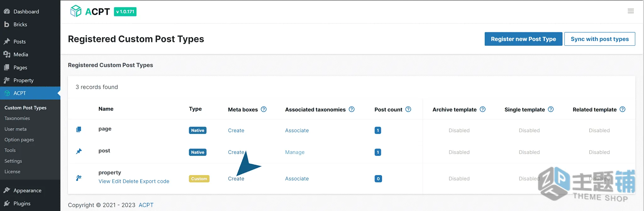Create meta box for property
Screen dimensions: 644x211
[x=236, y=179]
